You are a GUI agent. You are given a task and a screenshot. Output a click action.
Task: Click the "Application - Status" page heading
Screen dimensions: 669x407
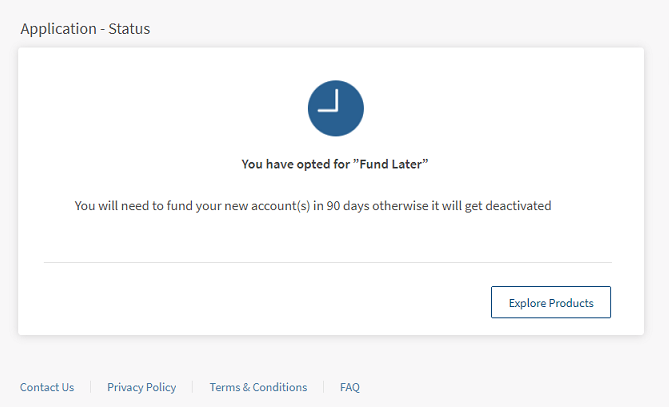point(85,29)
